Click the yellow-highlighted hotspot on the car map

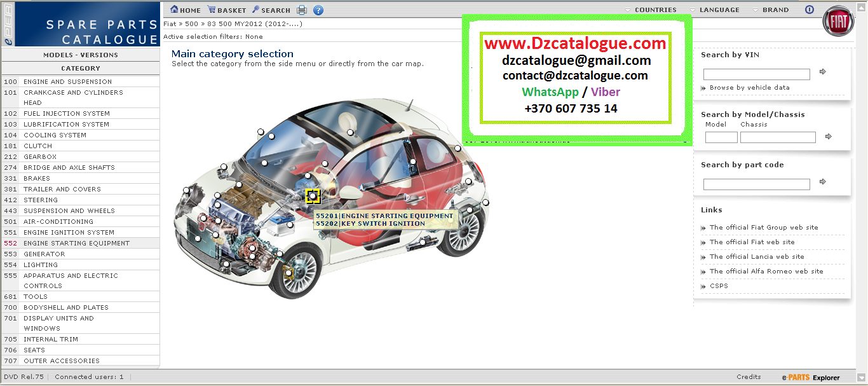click(312, 196)
